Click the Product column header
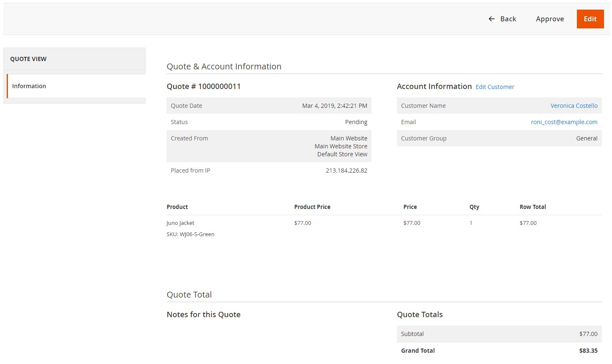This screenshot has width=612, height=364. click(x=177, y=207)
